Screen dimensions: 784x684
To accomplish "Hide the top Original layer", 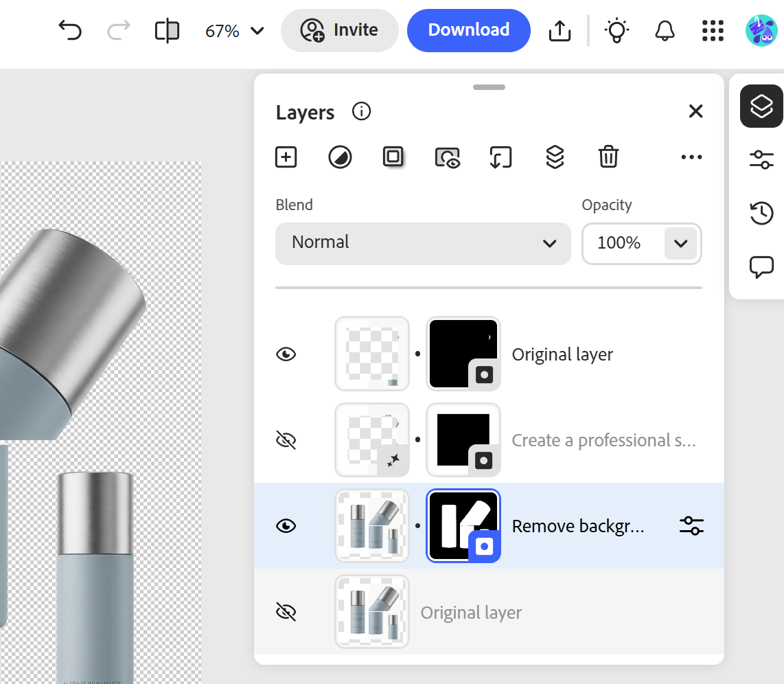I will (x=286, y=354).
